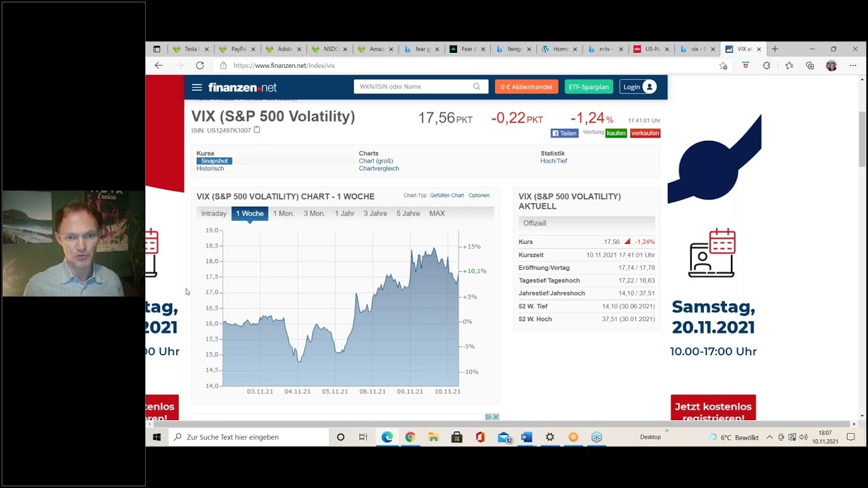Screen dimensions: 868x488
Task: Select the 1 Mon. chart range
Action: [x=283, y=213]
